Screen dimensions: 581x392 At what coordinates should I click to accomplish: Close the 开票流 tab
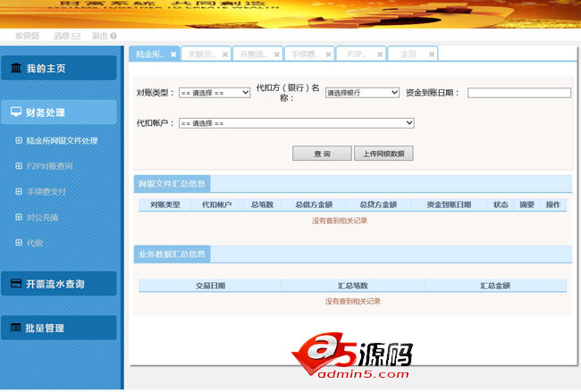pos(276,54)
